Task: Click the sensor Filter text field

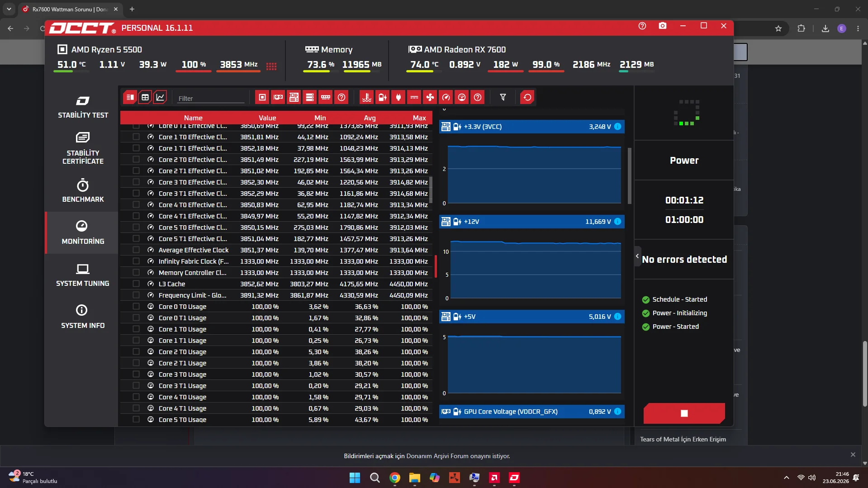Action: click(210, 98)
